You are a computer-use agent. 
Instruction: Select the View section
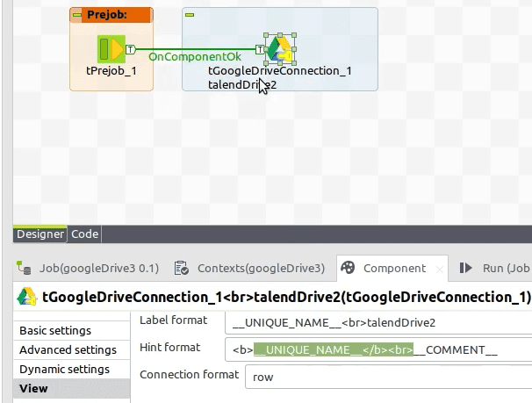[72, 388]
